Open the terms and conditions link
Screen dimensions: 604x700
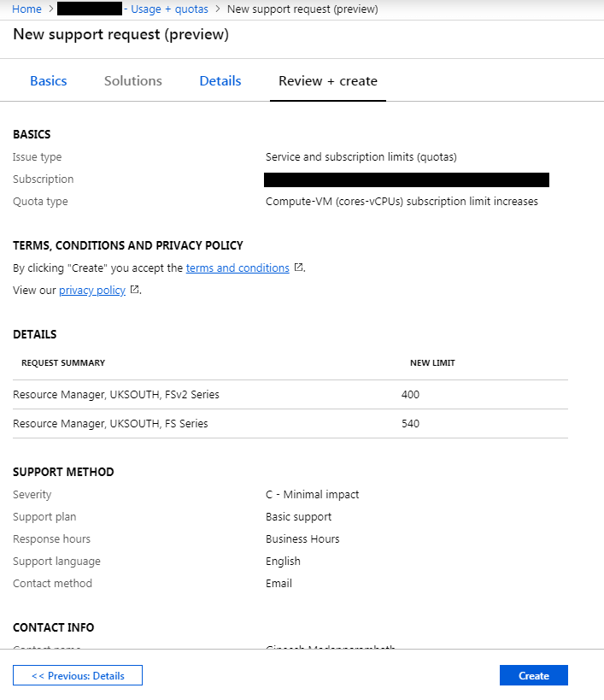coord(237,268)
